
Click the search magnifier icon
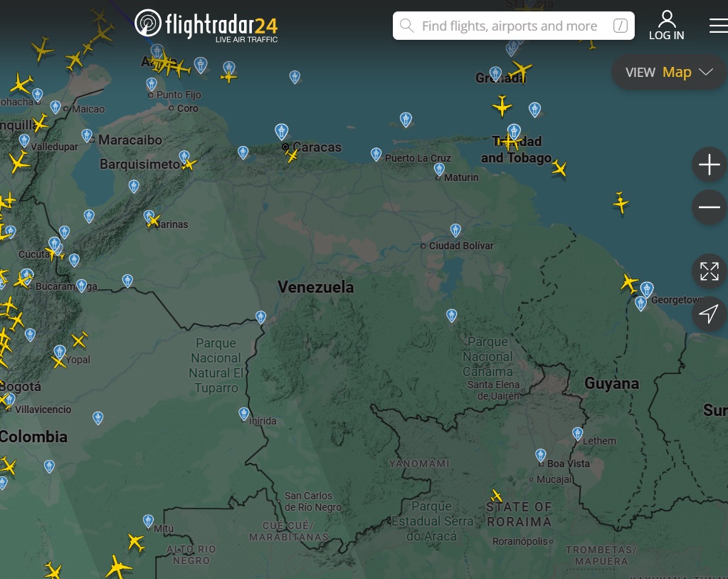(x=407, y=26)
